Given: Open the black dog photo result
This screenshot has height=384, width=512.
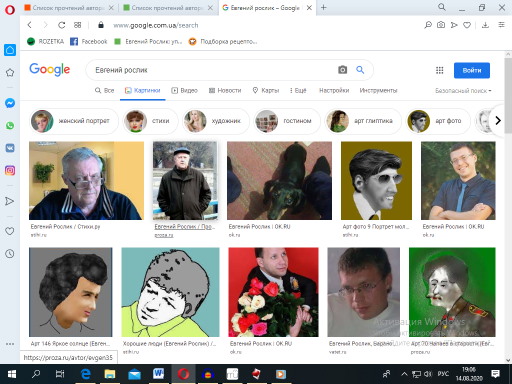Looking at the screenshot, I should coord(279,180).
